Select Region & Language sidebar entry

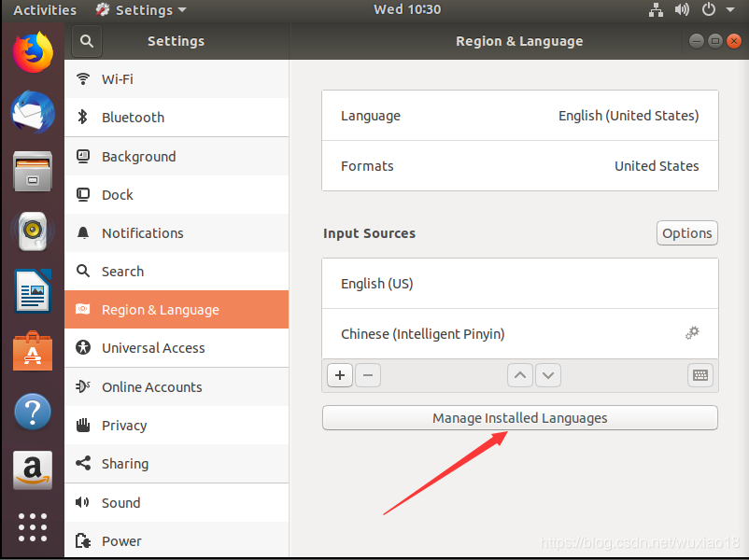click(x=177, y=309)
